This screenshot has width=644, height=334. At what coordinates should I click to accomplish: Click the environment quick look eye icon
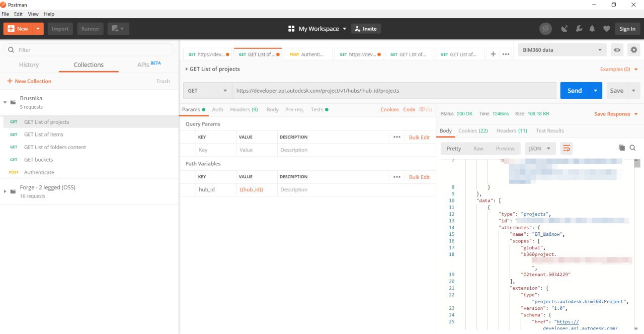click(x=617, y=50)
